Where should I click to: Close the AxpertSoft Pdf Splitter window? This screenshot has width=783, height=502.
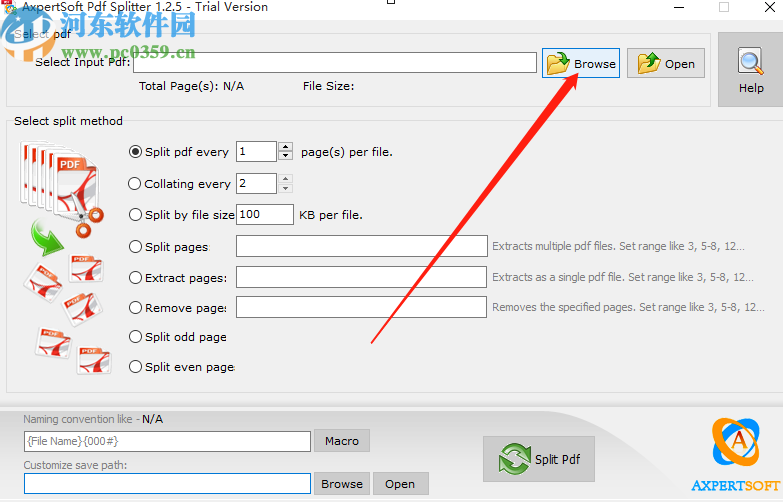(770, 7)
